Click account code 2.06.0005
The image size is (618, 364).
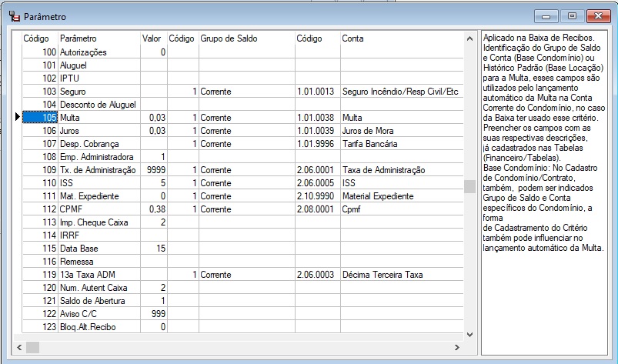click(318, 183)
